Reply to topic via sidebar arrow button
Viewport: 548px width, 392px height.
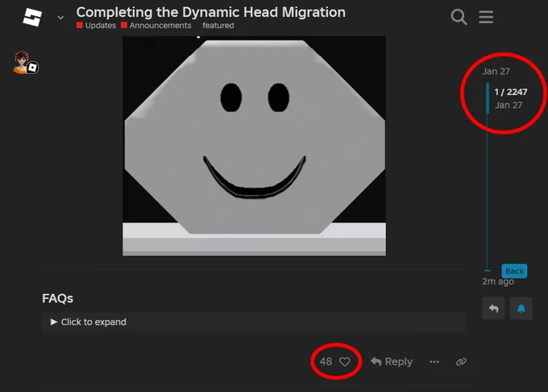[493, 308]
